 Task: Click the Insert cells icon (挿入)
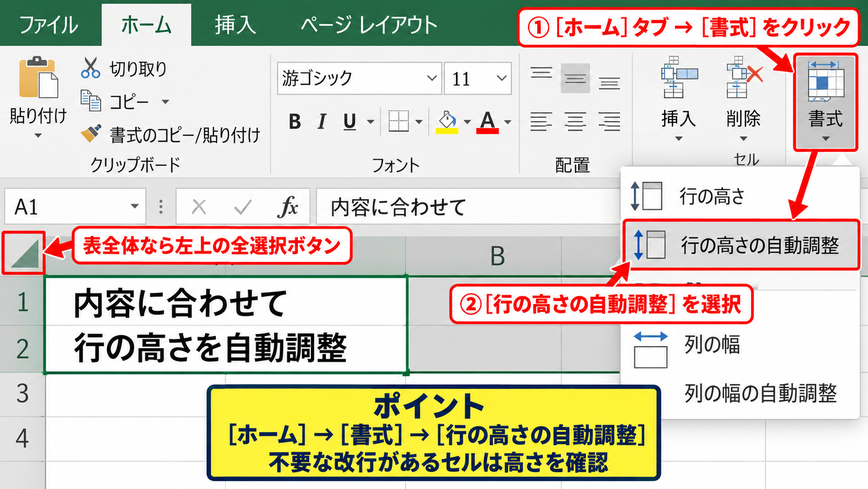679,77
